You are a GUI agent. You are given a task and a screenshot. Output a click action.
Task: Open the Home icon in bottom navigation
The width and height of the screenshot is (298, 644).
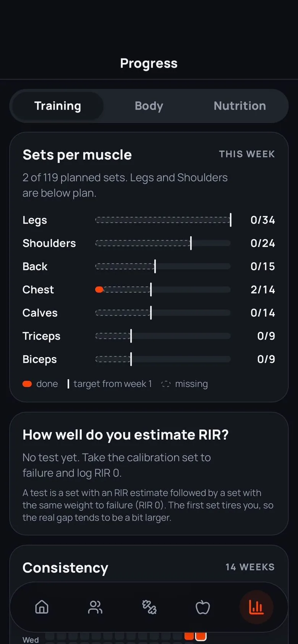42,607
